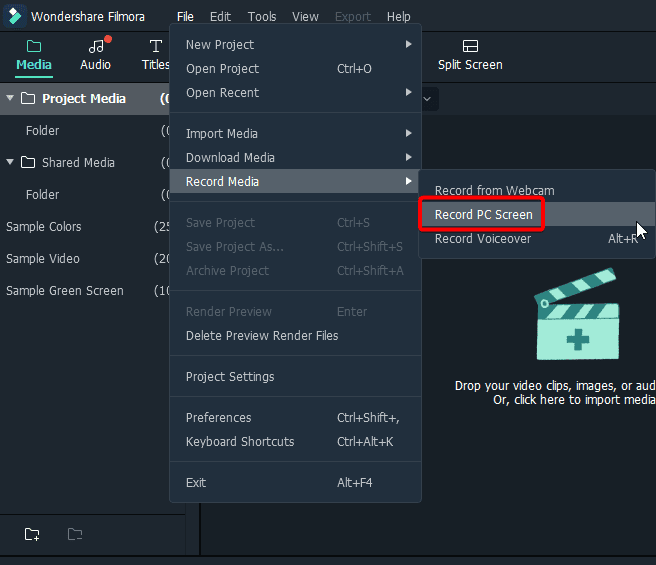
Task: Click the add new folder icon
Action: click(x=32, y=534)
